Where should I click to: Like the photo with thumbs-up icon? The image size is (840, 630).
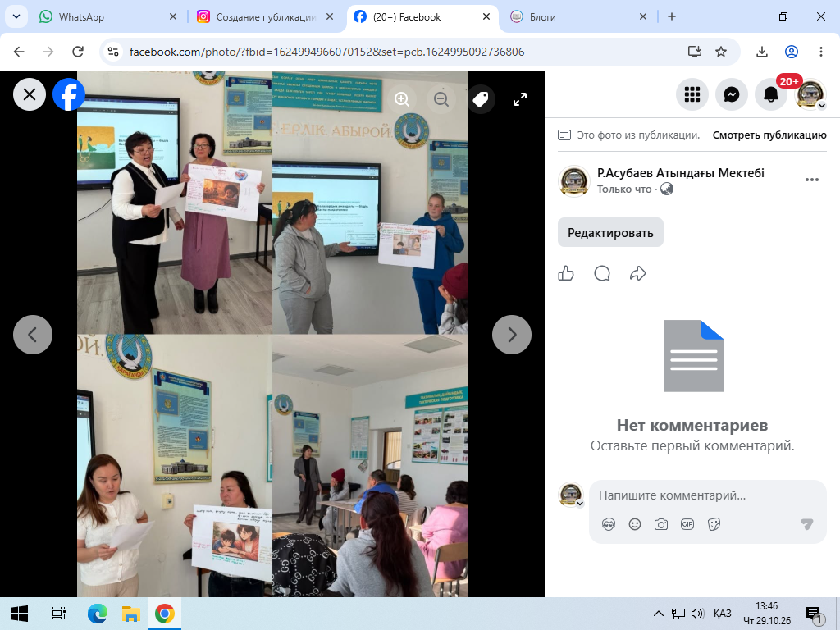(x=566, y=273)
